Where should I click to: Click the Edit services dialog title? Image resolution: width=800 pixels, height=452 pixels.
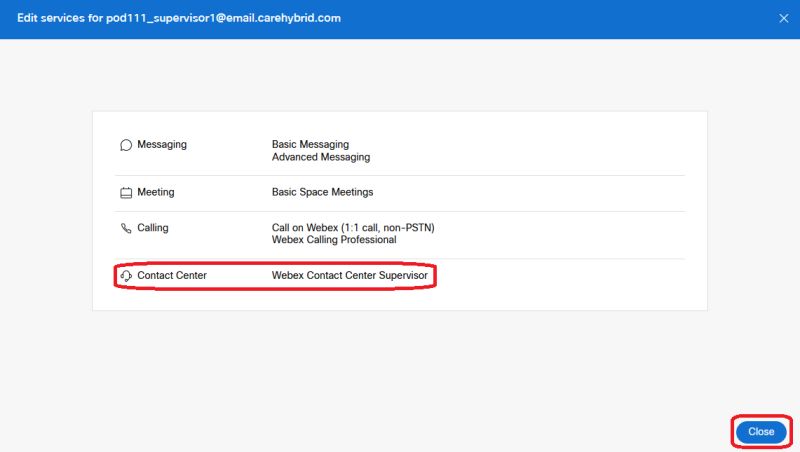coord(179,18)
